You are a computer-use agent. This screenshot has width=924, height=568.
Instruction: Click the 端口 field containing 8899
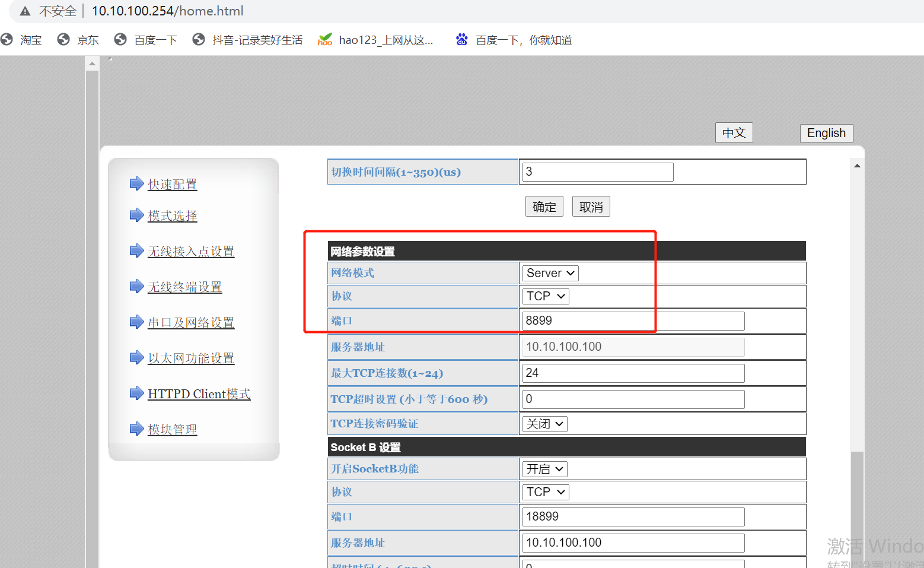[633, 321]
